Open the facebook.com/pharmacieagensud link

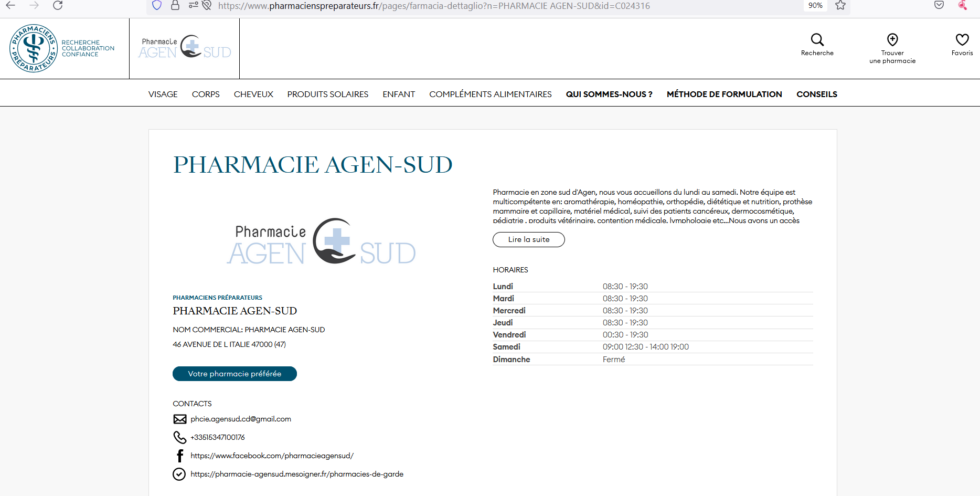point(272,456)
